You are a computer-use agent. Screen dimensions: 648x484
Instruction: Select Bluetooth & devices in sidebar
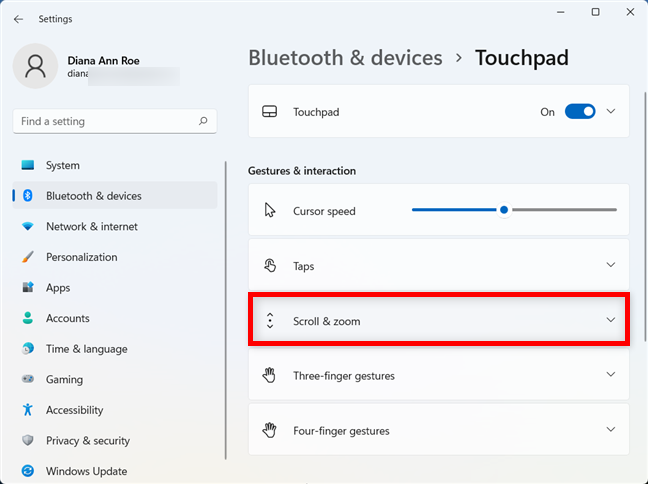tap(115, 196)
